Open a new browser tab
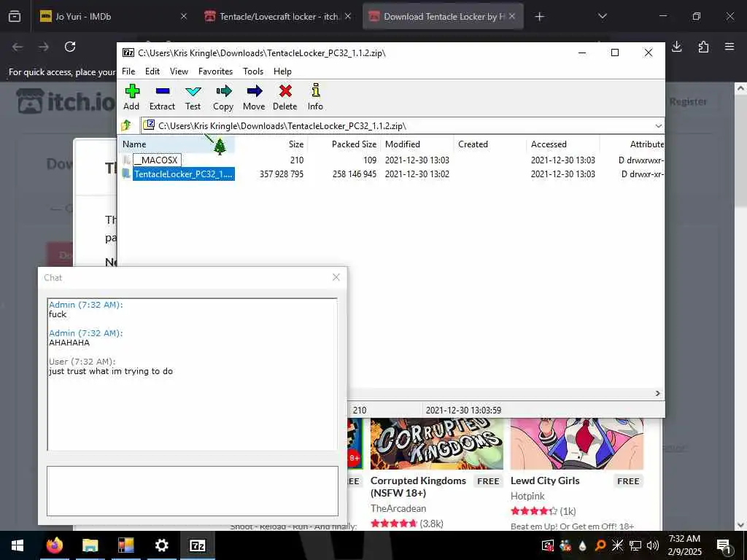 coord(539,17)
